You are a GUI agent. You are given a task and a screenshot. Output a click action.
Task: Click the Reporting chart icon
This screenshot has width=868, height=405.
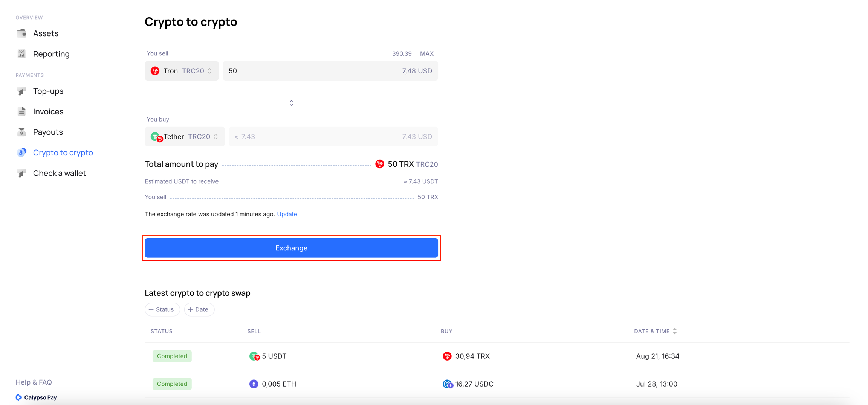click(x=21, y=54)
